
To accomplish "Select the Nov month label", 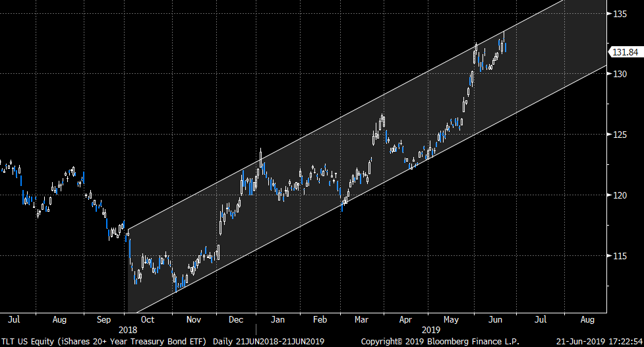I will click(x=193, y=319).
